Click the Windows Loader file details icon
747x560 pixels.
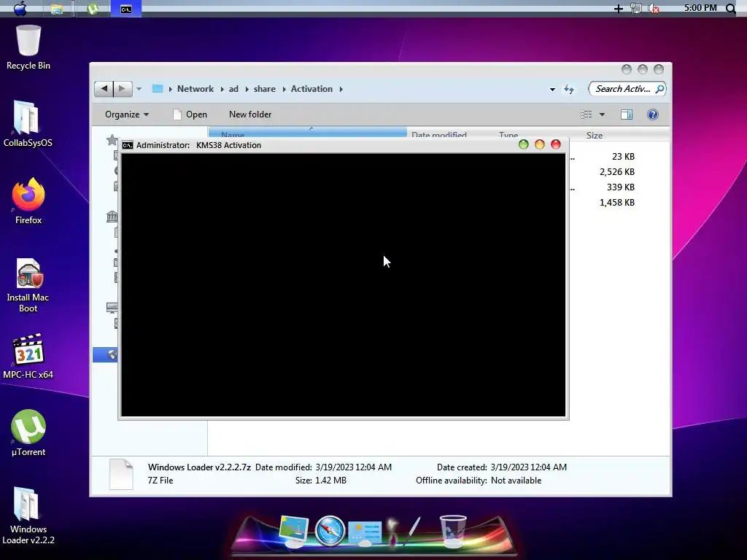121,474
